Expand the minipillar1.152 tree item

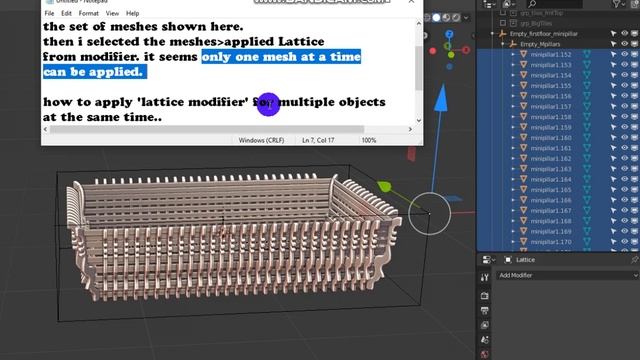click(x=513, y=54)
